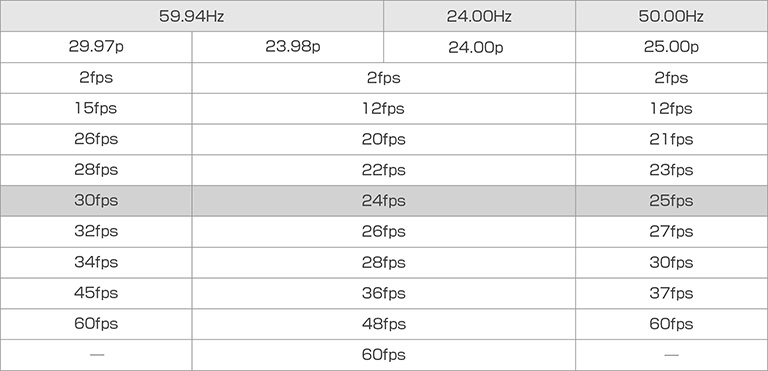This screenshot has width=768, height=371.
Task: Click the 29.97p column header
Action: pyautogui.click(x=96, y=47)
